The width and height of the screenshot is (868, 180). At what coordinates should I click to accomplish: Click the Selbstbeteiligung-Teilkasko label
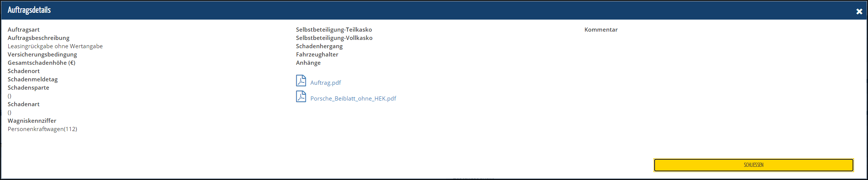point(334,30)
